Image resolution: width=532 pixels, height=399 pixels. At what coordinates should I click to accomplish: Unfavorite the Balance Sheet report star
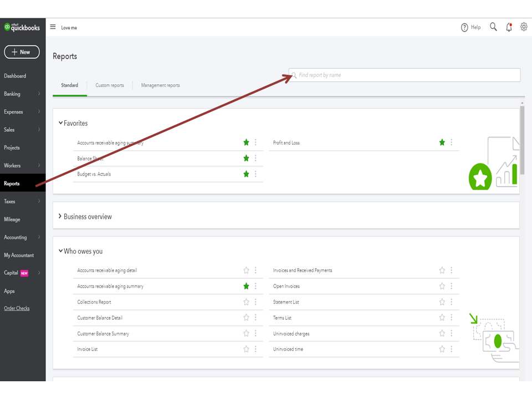[x=246, y=158]
